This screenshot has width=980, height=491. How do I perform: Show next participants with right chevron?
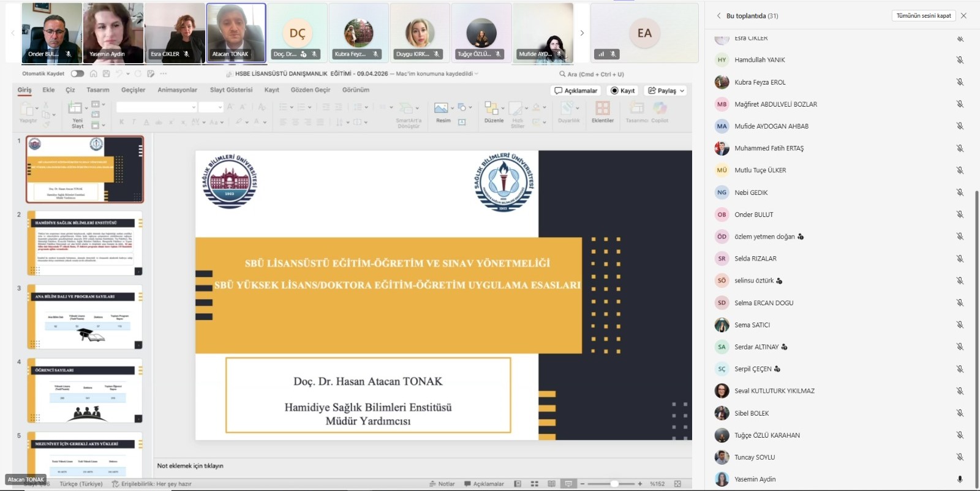tap(582, 33)
